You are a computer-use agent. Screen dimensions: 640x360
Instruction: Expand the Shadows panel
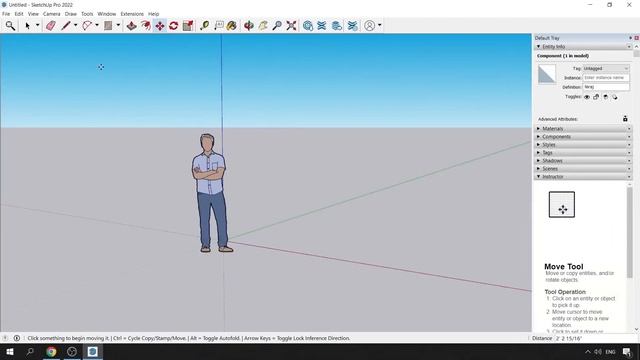tap(583, 160)
